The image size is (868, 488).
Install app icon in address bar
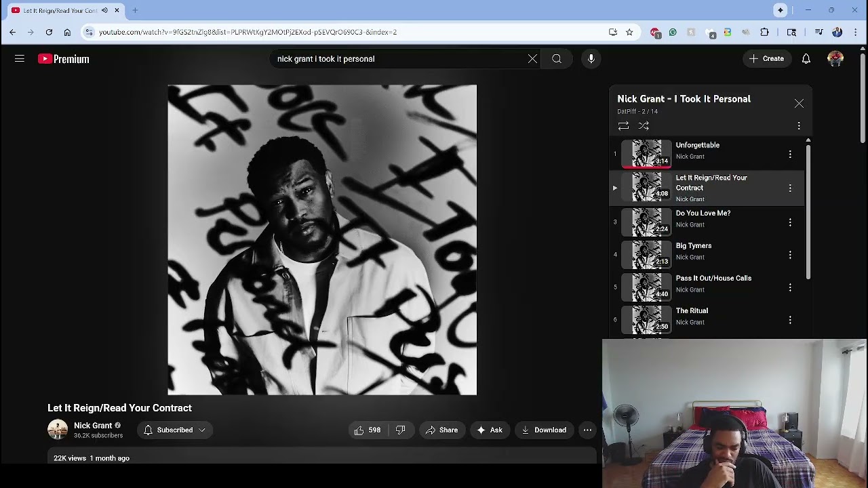coord(613,32)
